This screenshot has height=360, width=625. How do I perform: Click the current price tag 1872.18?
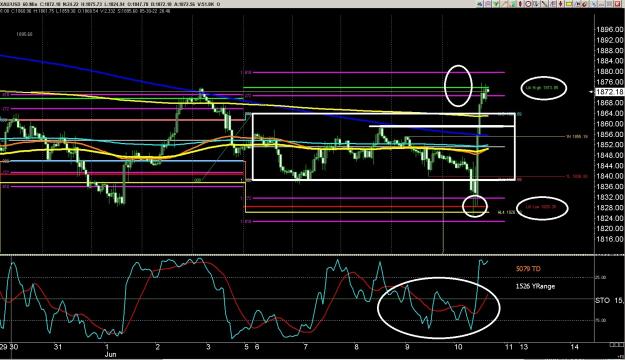(x=609, y=92)
